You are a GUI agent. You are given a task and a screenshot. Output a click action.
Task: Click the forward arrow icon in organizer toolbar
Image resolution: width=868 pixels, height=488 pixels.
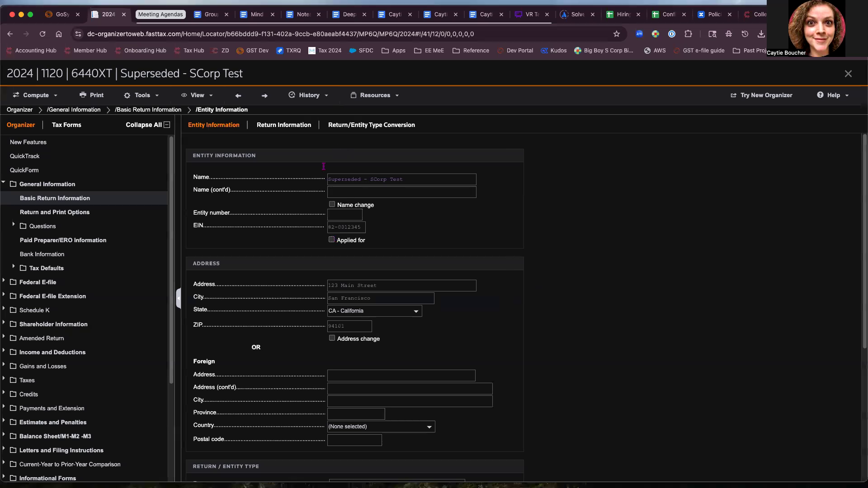pyautogui.click(x=264, y=95)
